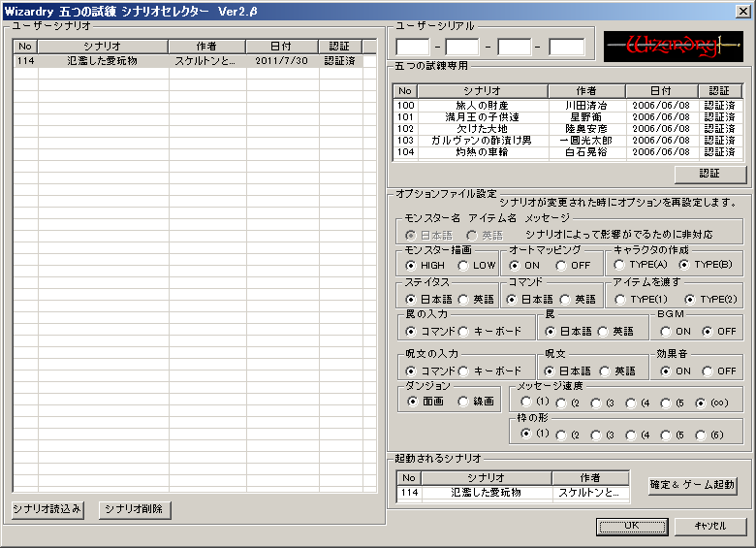Viewport: 756px width, 548px height.
Task: Click user list 認証 column header
Action: pyautogui.click(x=340, y=47)
